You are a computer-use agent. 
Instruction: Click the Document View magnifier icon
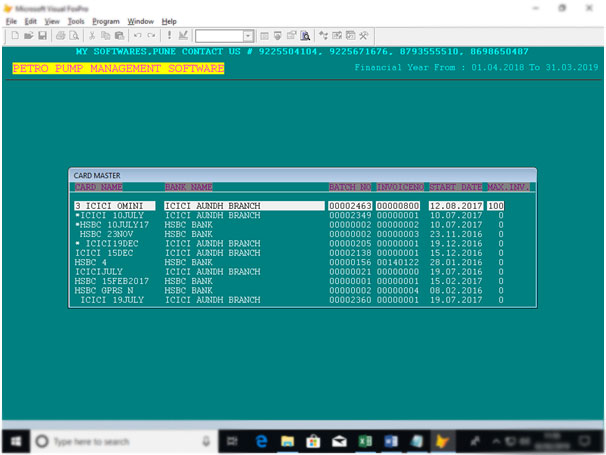(305, 36)
